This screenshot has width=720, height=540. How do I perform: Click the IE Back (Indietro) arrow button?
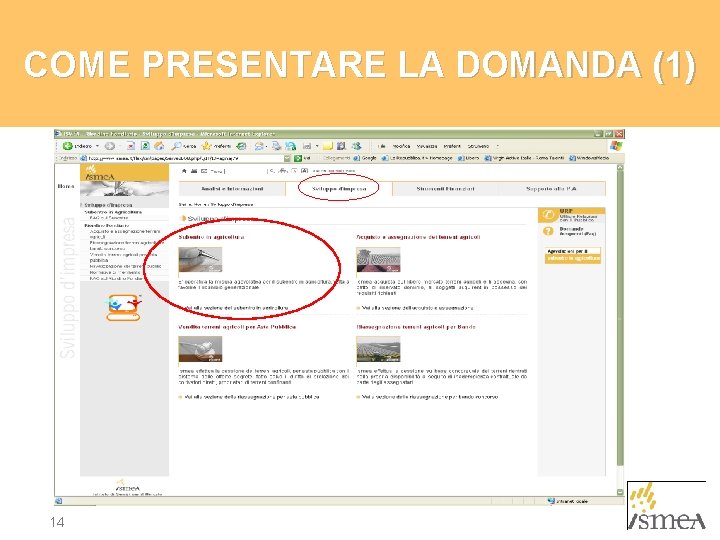coord(68,146)
